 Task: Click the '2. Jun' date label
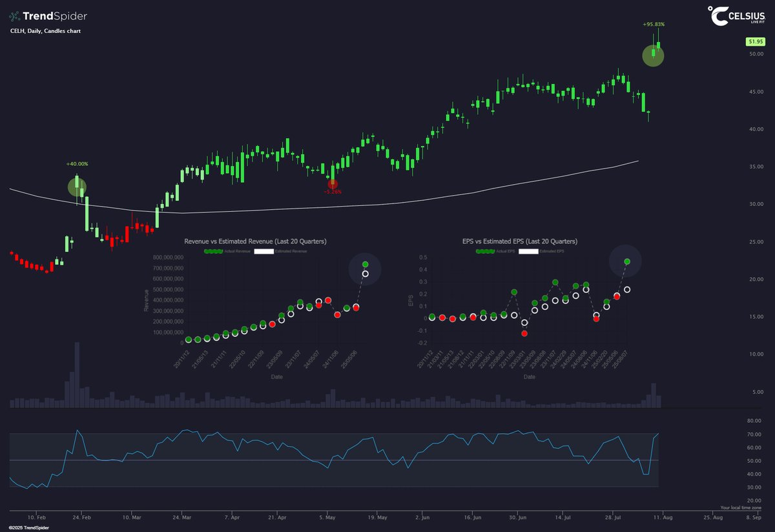coord(422,517)
